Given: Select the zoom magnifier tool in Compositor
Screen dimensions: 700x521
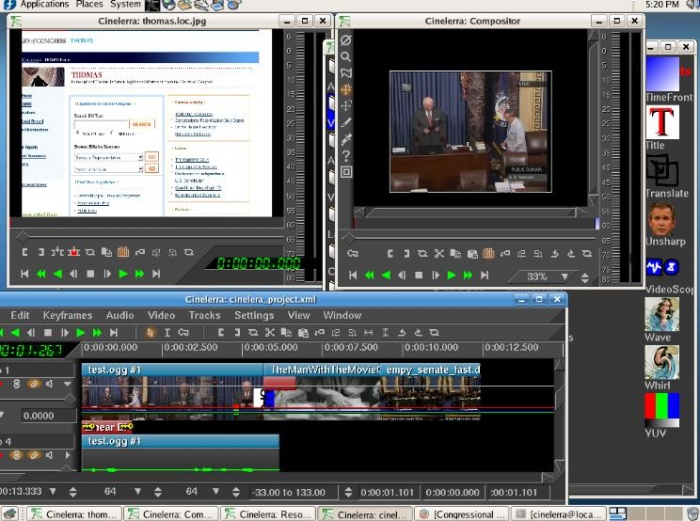Looking at the screenshot, I should point(346,56).
